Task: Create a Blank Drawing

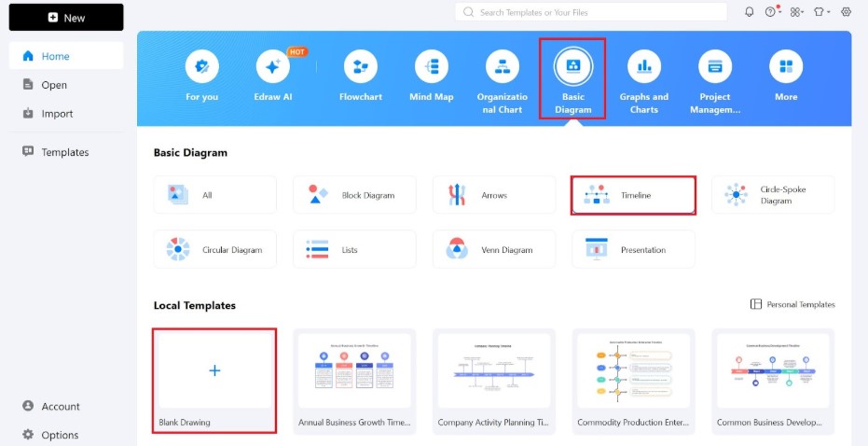Action: coord(214,381)
